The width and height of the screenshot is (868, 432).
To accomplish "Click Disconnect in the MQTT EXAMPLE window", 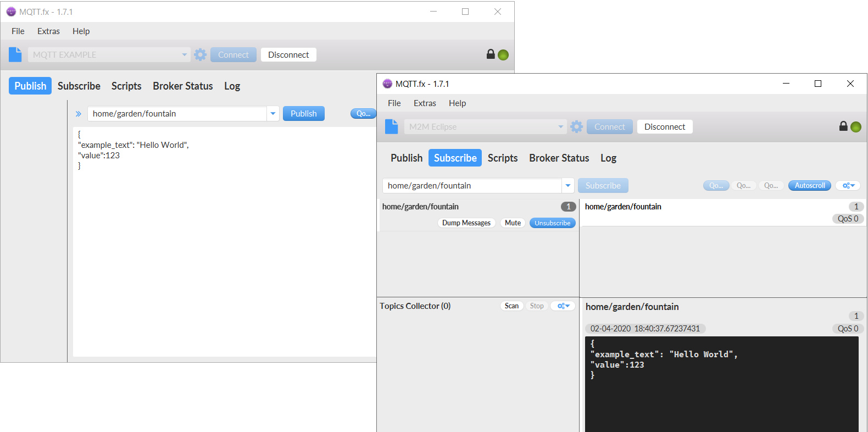I will pyautogui.click(x=288, y=55).
